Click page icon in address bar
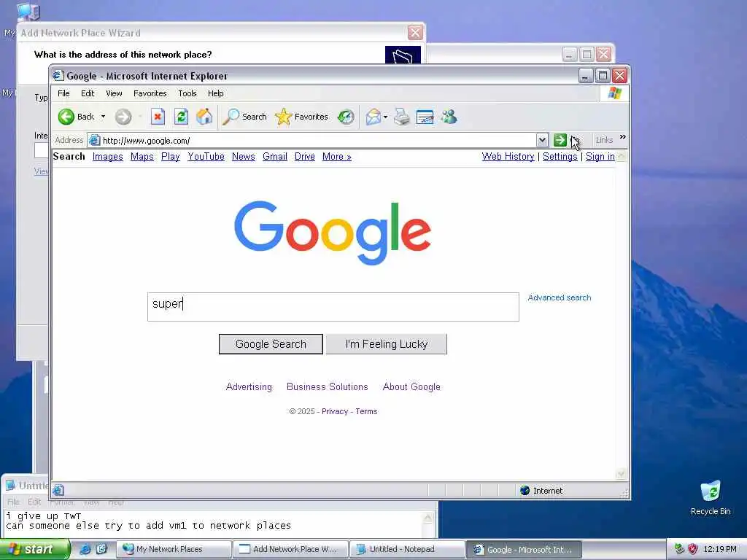Image resolution: width=747 pixels, height=560 pixels. coord(95,141)
